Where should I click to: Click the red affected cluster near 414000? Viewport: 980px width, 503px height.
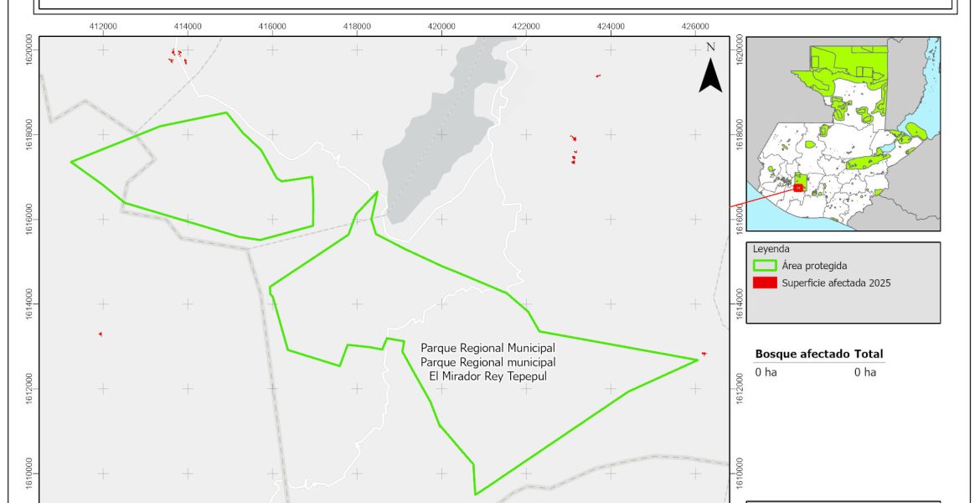[x=178, y=56]
